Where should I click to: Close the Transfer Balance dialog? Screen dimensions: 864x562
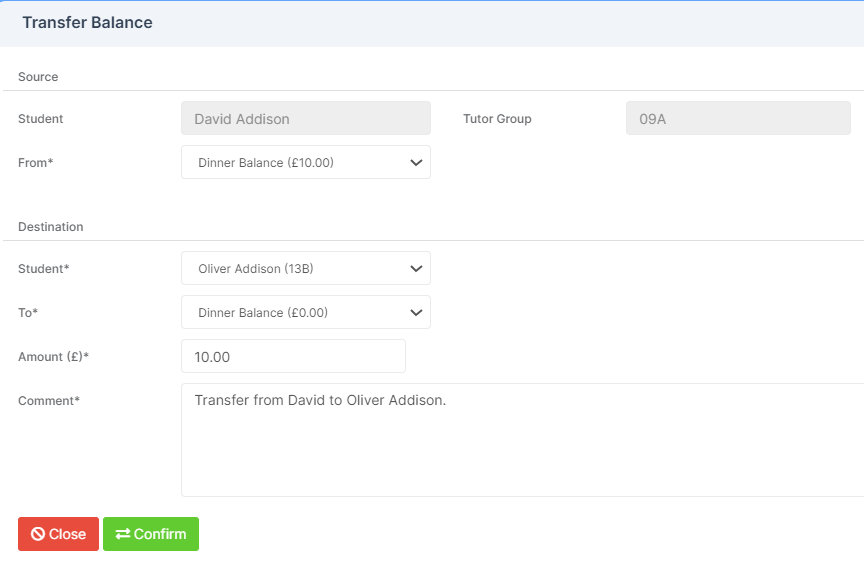coord(58,534)
